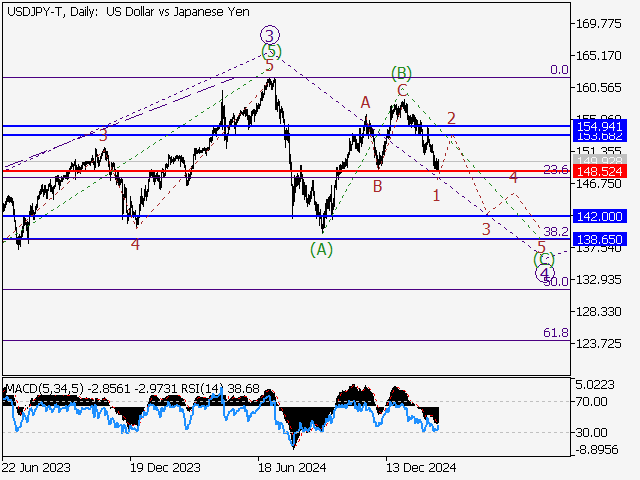Click the 148.524 red price level tag
This screenshot has height=480, width=640.
point(600,171)
